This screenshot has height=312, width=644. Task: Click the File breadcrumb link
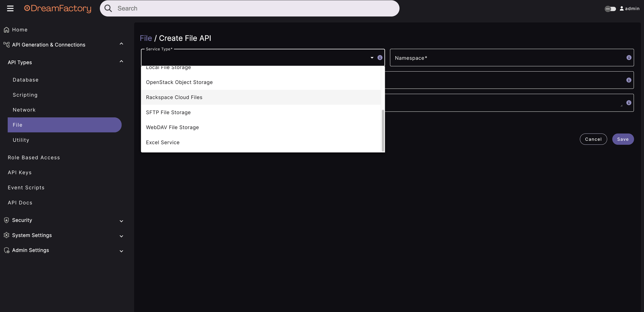tap(146, 38)
